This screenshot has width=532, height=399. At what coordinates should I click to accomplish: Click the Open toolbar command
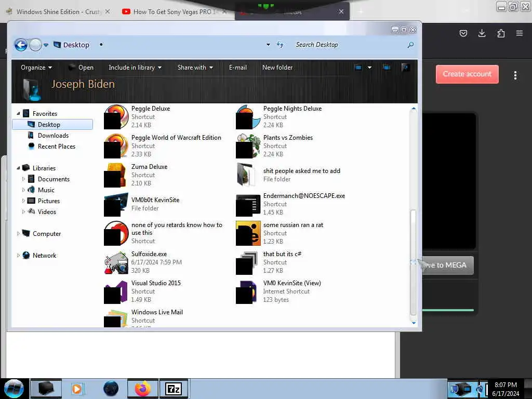pyautogui.click(x=81, y=68)
